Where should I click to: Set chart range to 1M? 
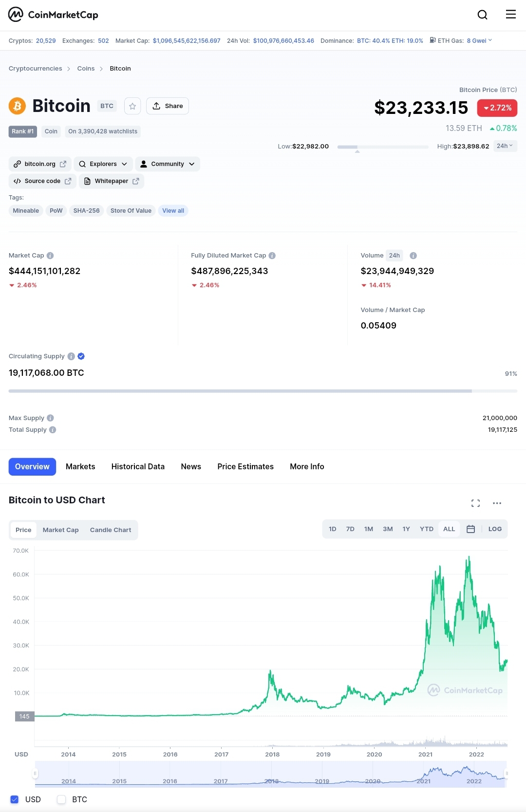point(369,529)
